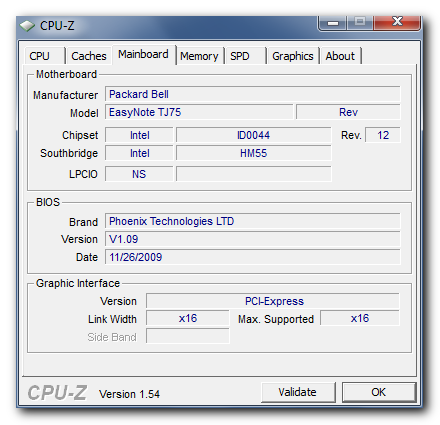Open the About tab
The height and width of the screenshot is (425, 440).
click(x=340, y=56)
